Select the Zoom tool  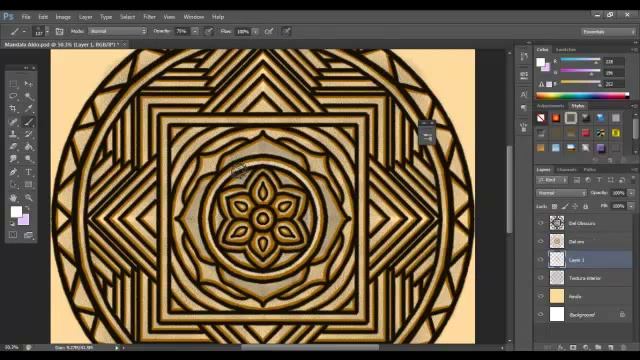[28, 198]
